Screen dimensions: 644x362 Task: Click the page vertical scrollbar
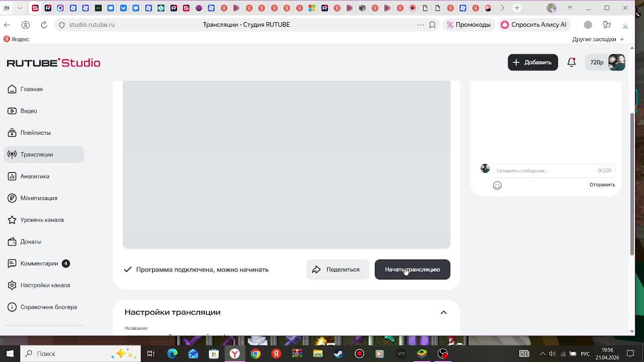point(632,184)
